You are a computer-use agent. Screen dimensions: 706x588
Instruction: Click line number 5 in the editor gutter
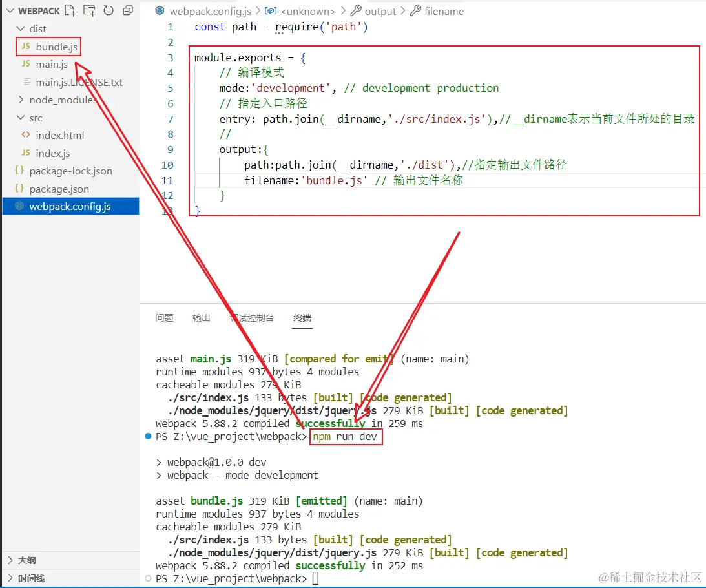point(170,89)
